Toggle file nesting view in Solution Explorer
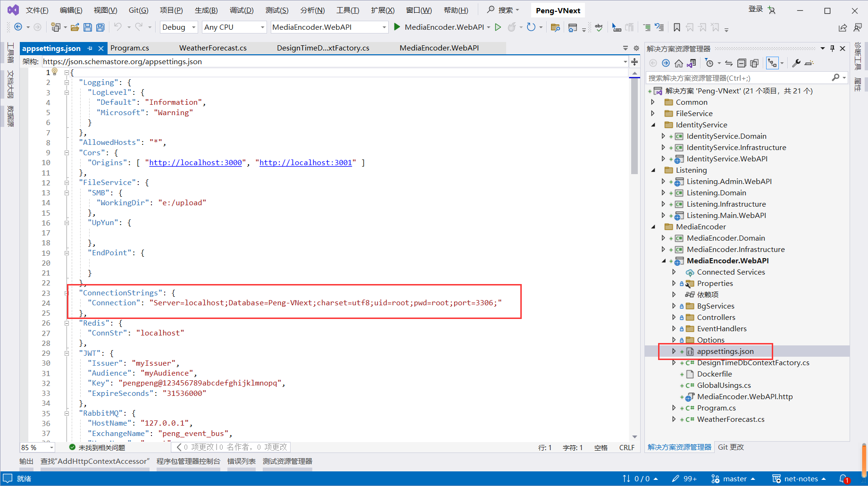Viewport: 868px width, 486px height. coord(772,63)
